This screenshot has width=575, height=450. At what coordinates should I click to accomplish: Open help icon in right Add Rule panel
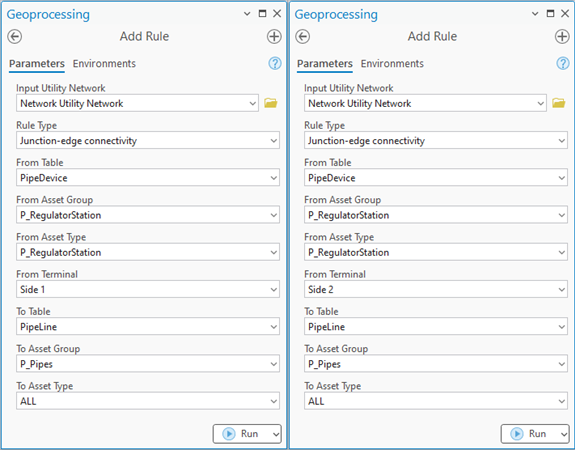click(x=563, y=63)
